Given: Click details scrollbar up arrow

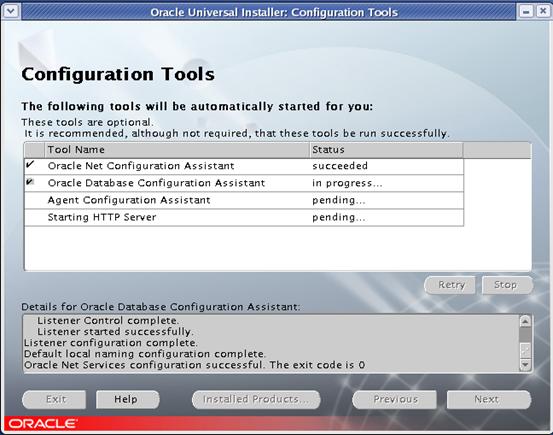Looking at the screenshot, I should tap(525, 321).
